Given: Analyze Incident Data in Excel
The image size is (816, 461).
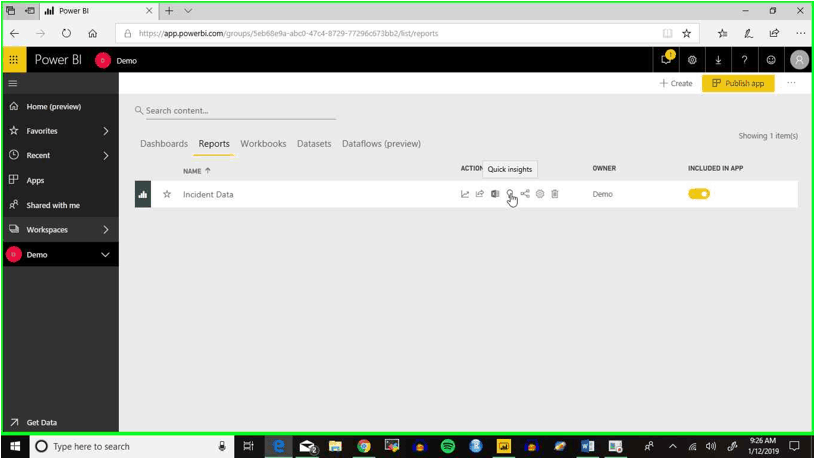Looking at the screenshot, I should tap(495, 194).
